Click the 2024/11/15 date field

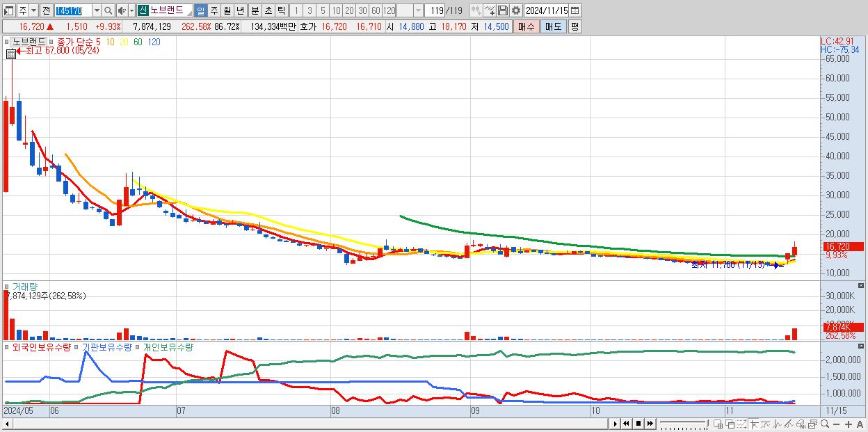(x=546, y=10)
